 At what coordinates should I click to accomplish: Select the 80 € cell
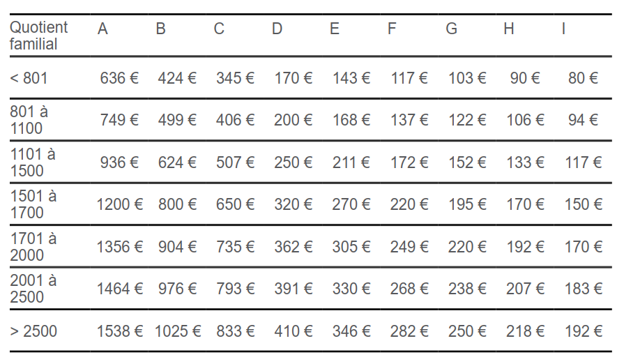pos(584,78)
